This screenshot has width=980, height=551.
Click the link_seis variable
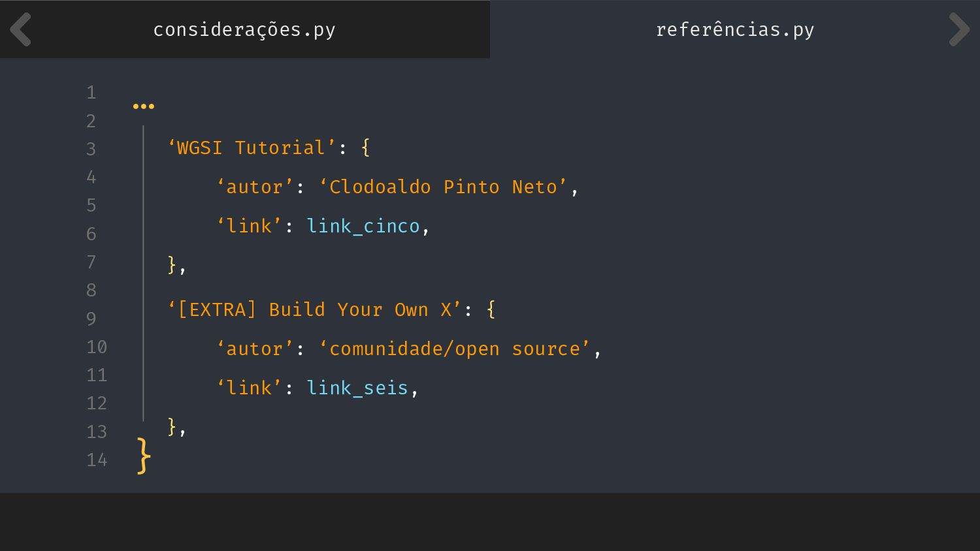pyautogui.click(x=357, y=388)
